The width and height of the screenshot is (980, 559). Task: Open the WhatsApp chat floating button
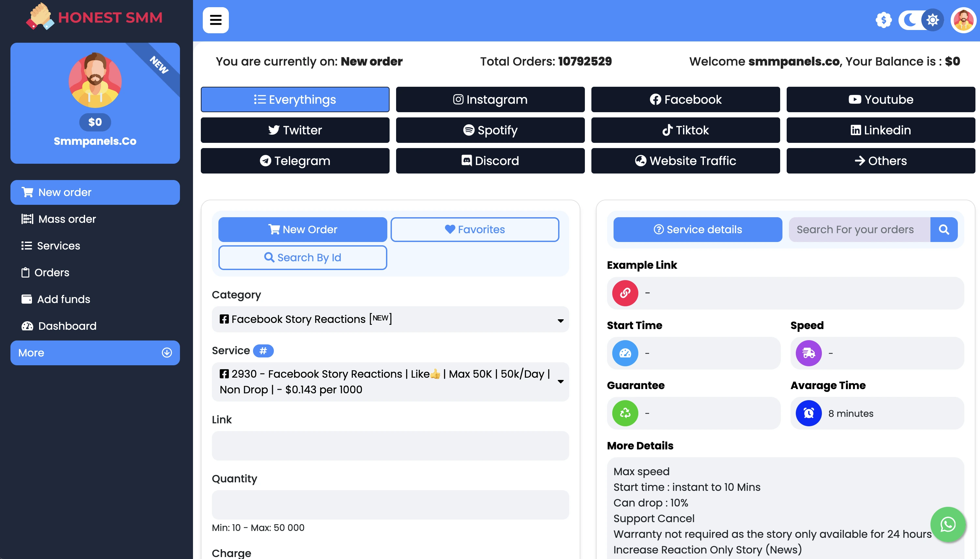948,524
